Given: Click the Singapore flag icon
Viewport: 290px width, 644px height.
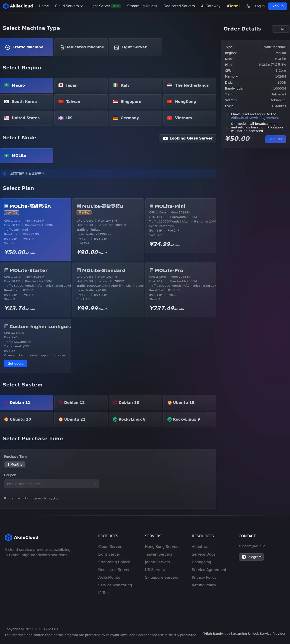Looking at the screenshot, I should 115,102.
